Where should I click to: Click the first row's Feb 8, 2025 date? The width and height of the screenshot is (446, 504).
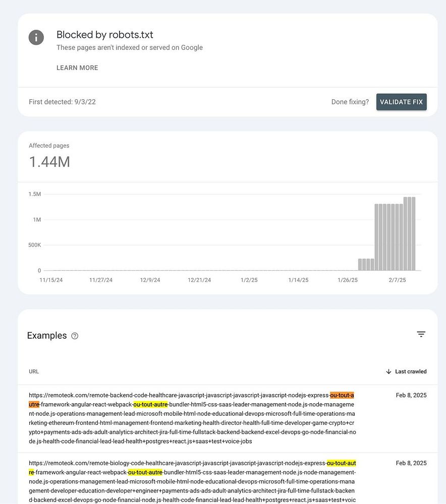pyautogui.click(x=411, y=395)
